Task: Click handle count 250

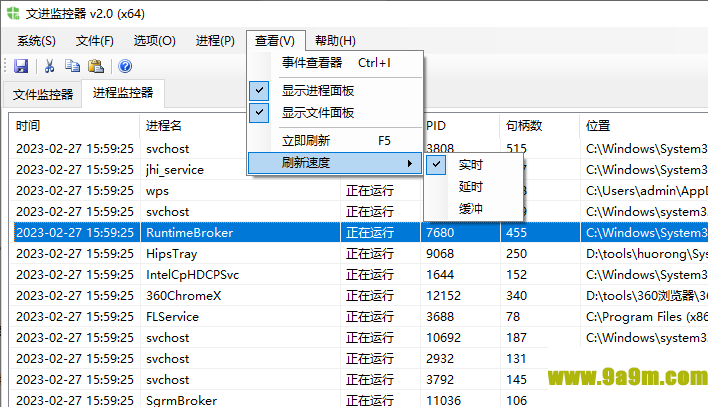Action: (517, 254)
